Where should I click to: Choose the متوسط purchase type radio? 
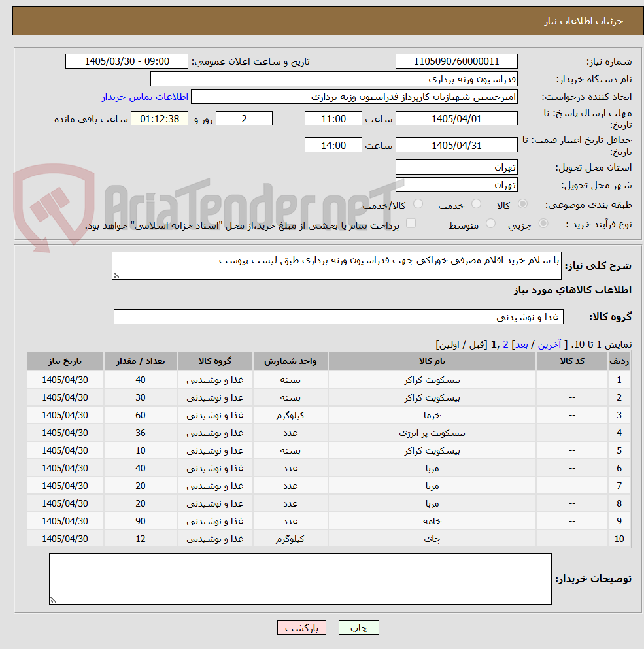point(490,224)
